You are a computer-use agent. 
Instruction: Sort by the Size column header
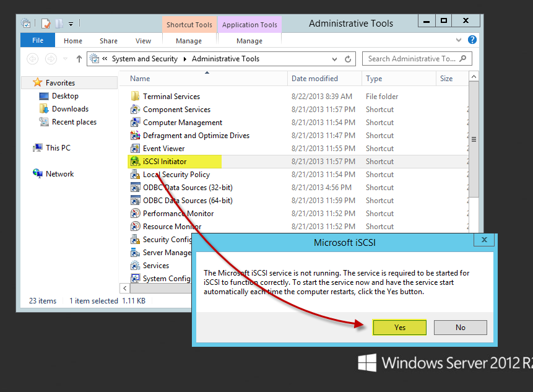(452, 79)
